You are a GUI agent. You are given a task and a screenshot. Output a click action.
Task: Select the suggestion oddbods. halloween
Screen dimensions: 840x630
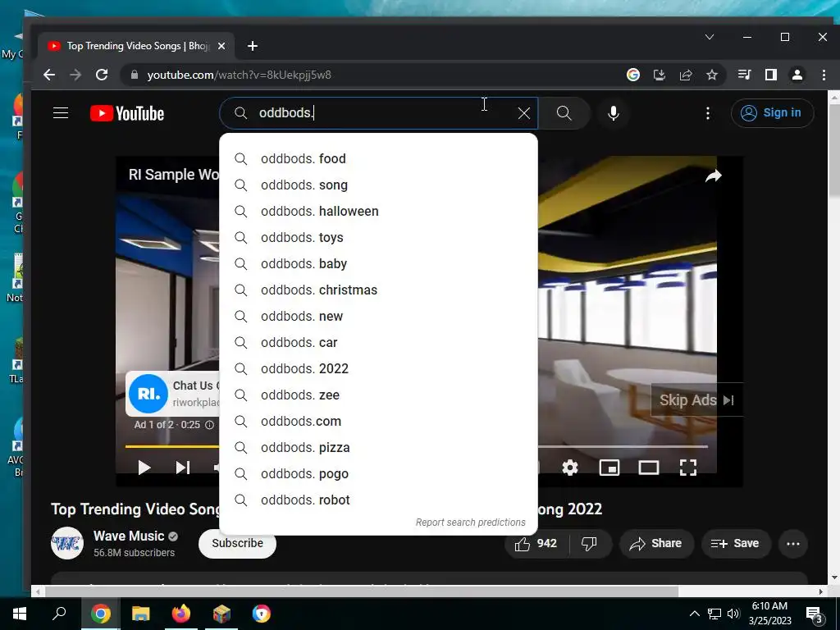click(x=379, y=211)
